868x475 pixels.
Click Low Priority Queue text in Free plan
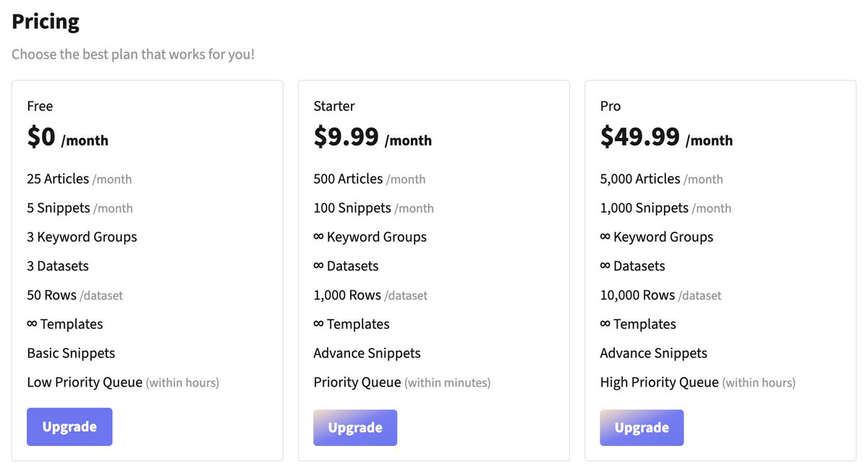pyautogui.click(x=85, y=382)
